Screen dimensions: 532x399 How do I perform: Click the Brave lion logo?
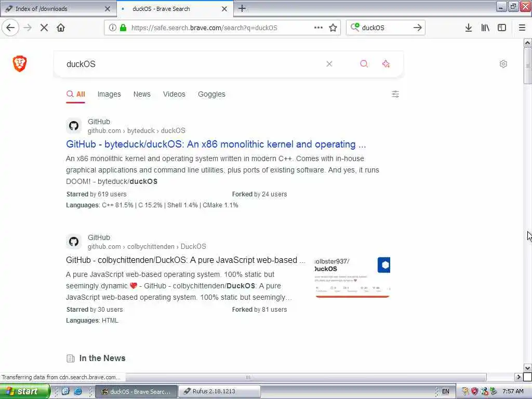(20, 63)
